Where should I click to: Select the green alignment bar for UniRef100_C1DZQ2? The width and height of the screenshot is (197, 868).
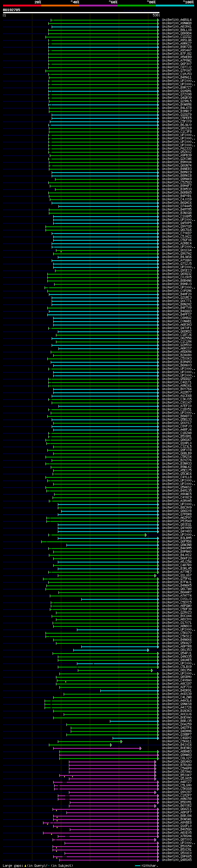tap(103, 37)
